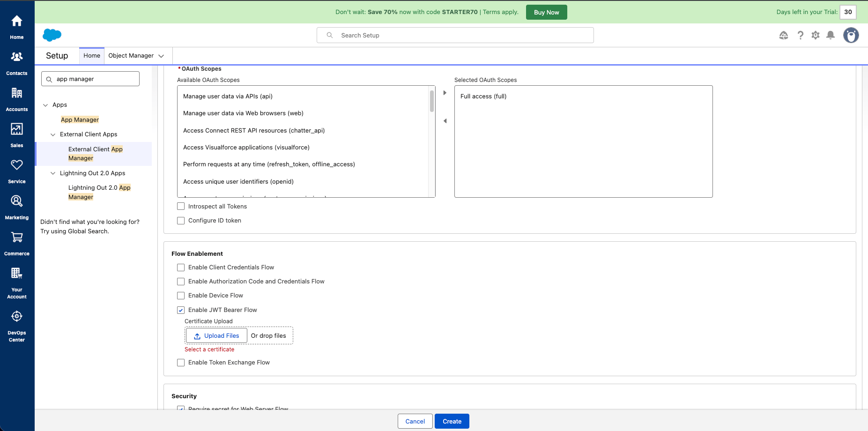Enable Client Credentials Flow checkbox

(181, 268)
